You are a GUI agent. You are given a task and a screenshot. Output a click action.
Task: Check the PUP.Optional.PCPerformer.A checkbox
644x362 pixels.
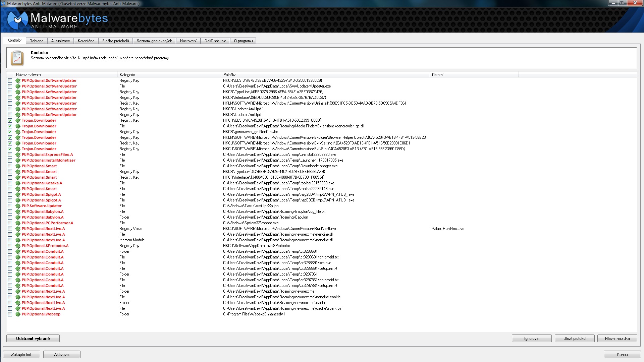coord(10,223)
